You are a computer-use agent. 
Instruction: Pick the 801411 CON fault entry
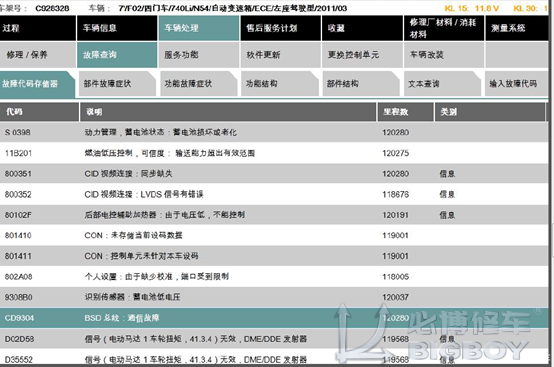pos(274,256)
